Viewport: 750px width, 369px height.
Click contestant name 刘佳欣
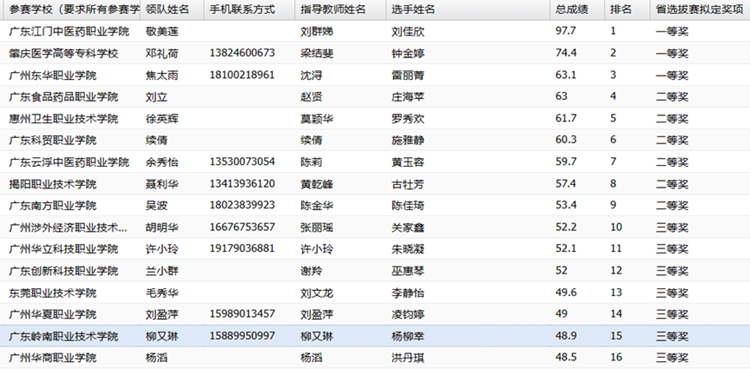pyautogui.click(x=408, y=32)
